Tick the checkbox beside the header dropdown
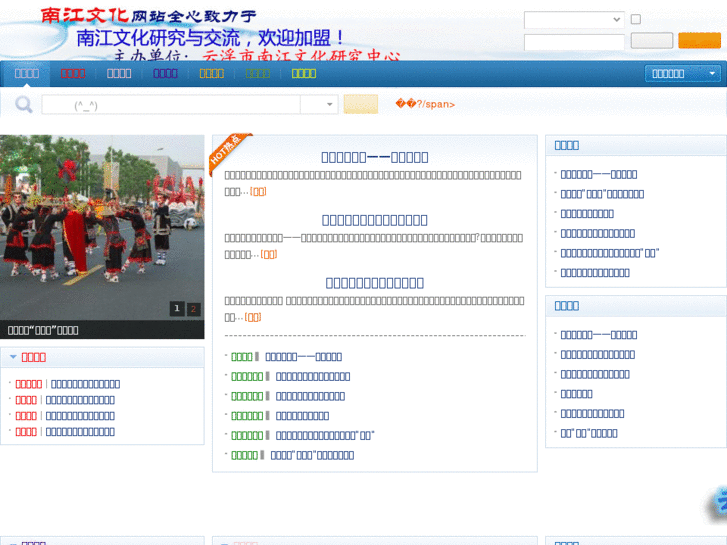This screenshot has height=545, width=727. tap(635, 19)
